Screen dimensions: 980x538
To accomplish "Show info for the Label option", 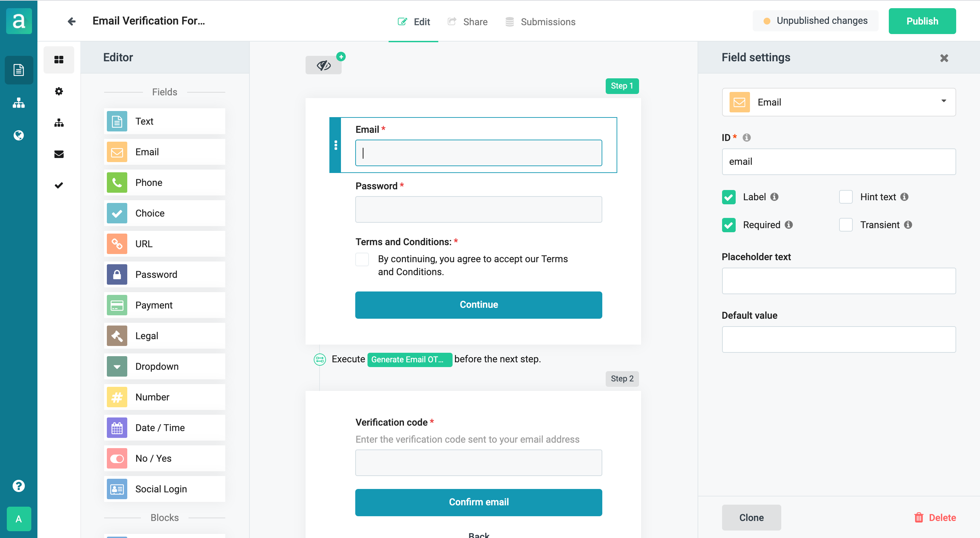I will tap(774, 197).
